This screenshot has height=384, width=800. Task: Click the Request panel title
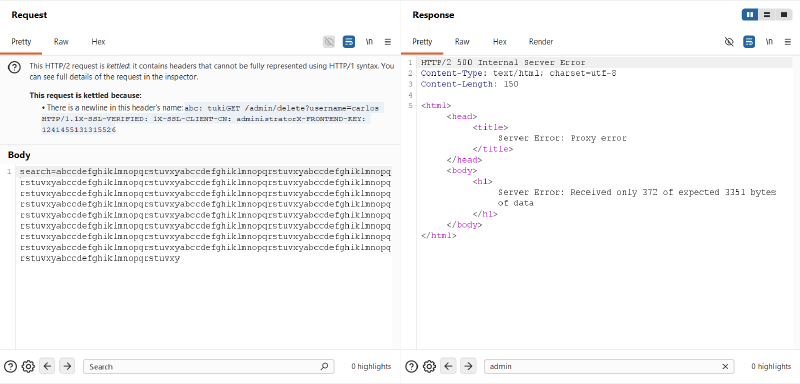tap(29, 15)
